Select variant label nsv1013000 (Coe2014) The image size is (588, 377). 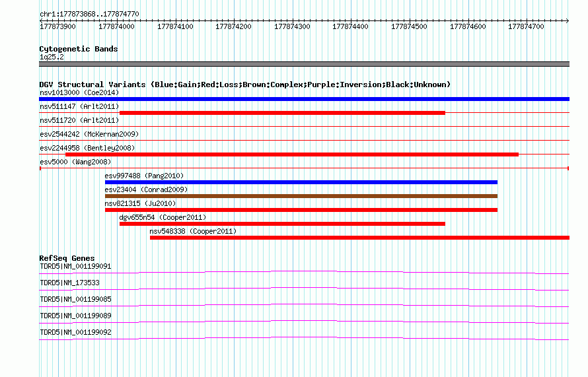click(79, 92)
